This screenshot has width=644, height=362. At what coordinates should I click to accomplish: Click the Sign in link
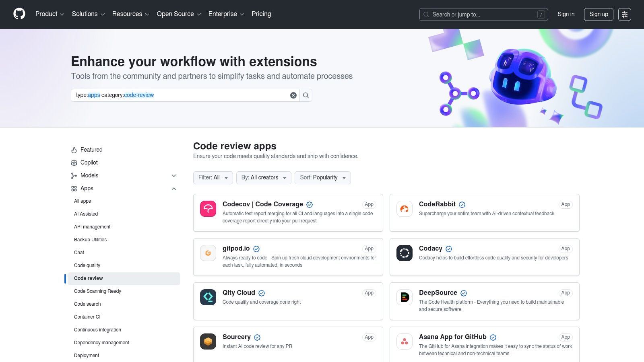point(566,14)
